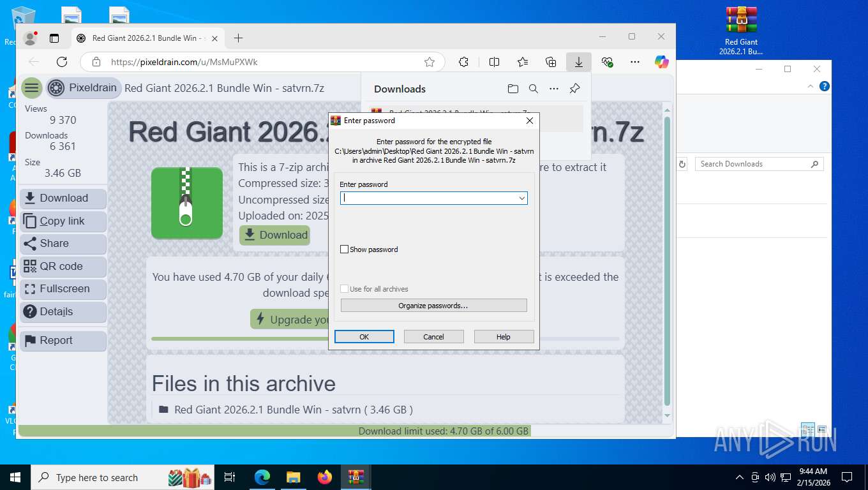Open the Share option in the sidebar
Viewport: 868px width, 490px height.
click(x=63, y=244)
